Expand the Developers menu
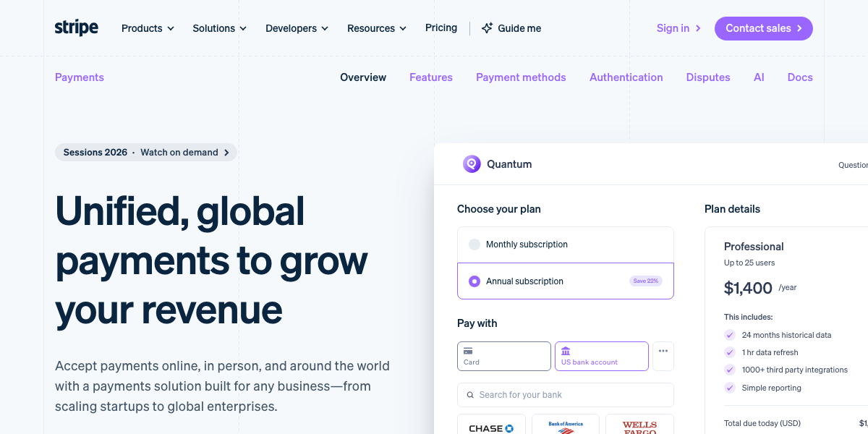Image resolution: width=868 pixels, height=434 pixels. click(x=297, y=28)
